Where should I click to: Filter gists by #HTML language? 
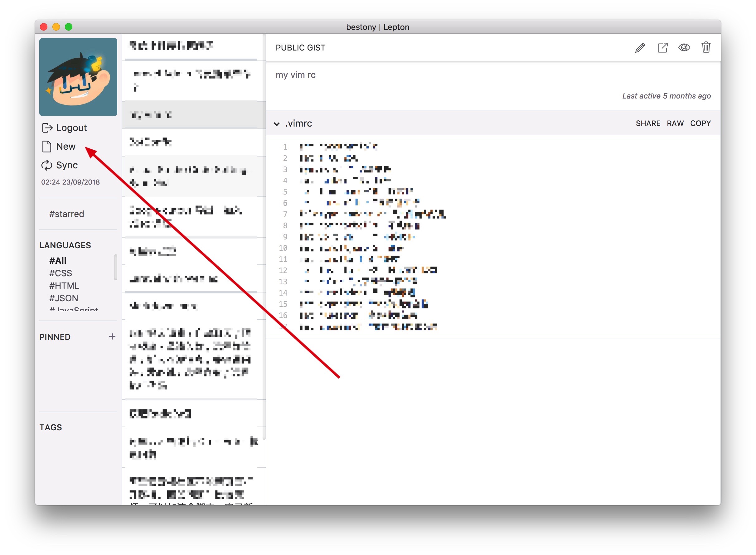click(x=64, y=286)
